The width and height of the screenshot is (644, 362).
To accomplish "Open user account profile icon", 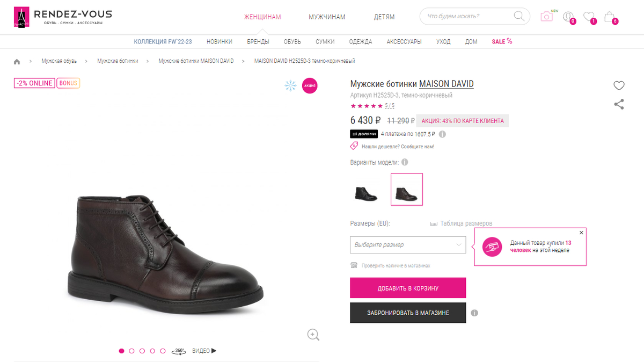I will [568, 17].
